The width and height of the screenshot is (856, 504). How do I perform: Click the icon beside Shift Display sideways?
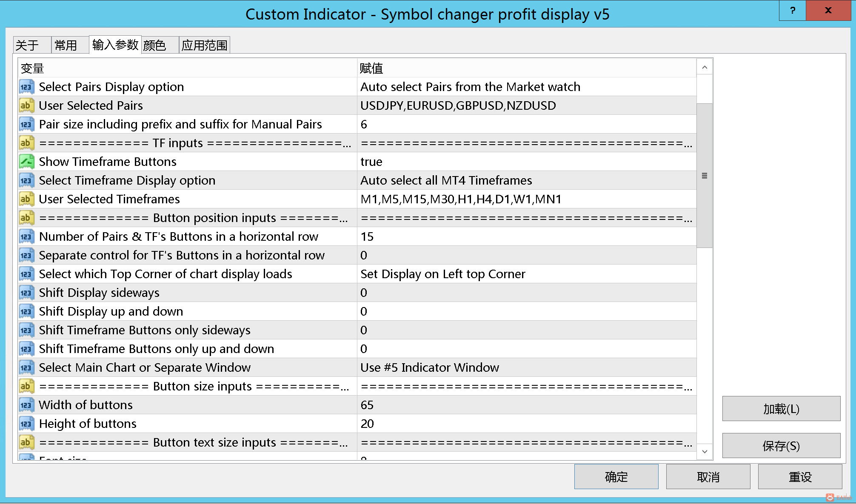tap(26, 293)
